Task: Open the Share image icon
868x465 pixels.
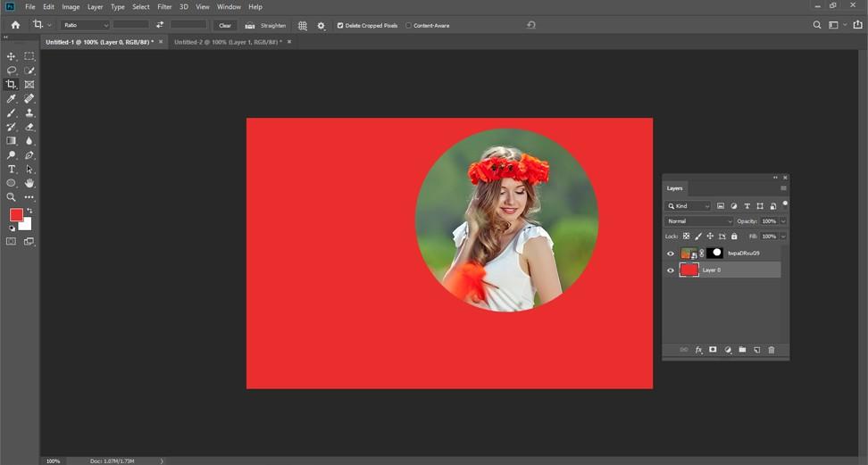Action: click(x=858, y=24)
